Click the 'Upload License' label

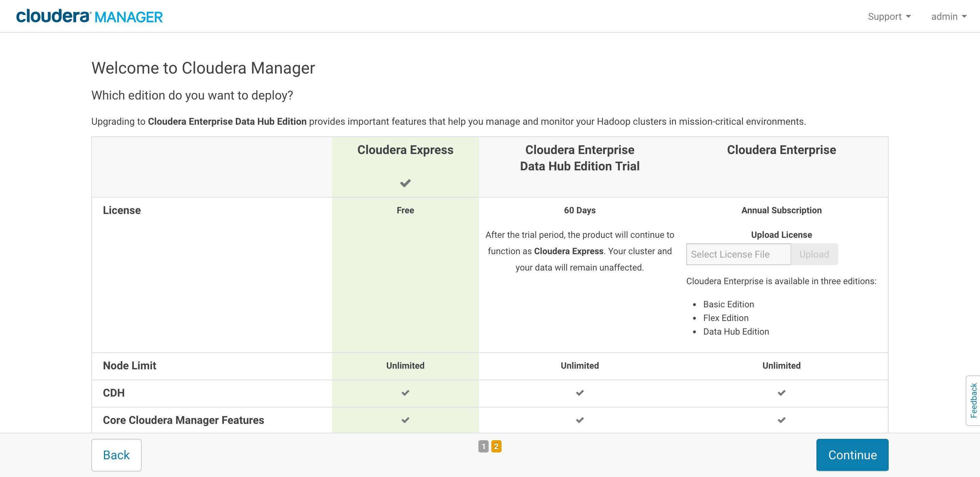(x=781, y=235)
